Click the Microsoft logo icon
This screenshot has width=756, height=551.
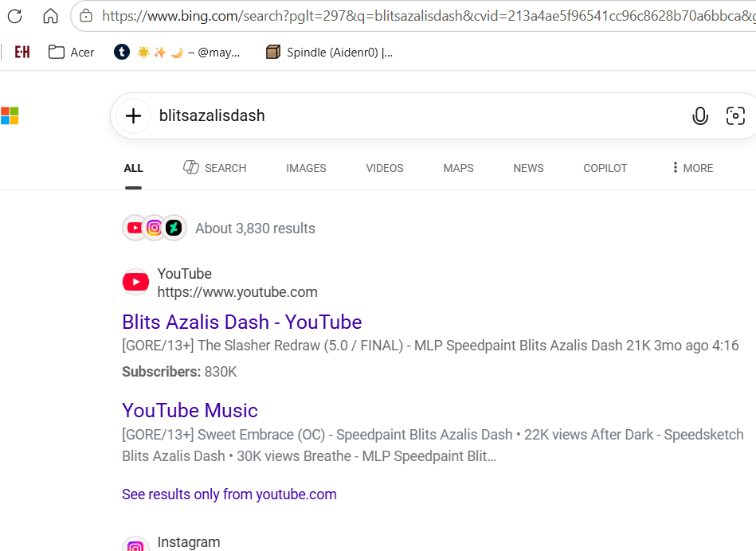(10, 115)
